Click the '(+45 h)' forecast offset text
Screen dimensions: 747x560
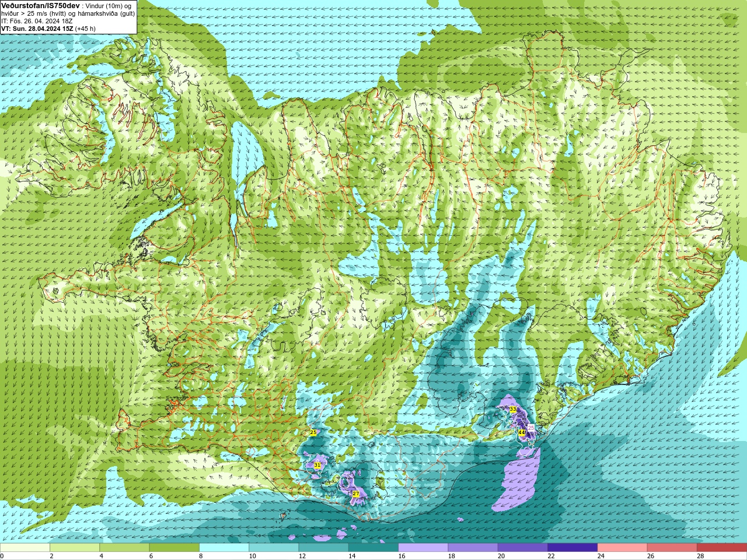click(x=85, y=29)
